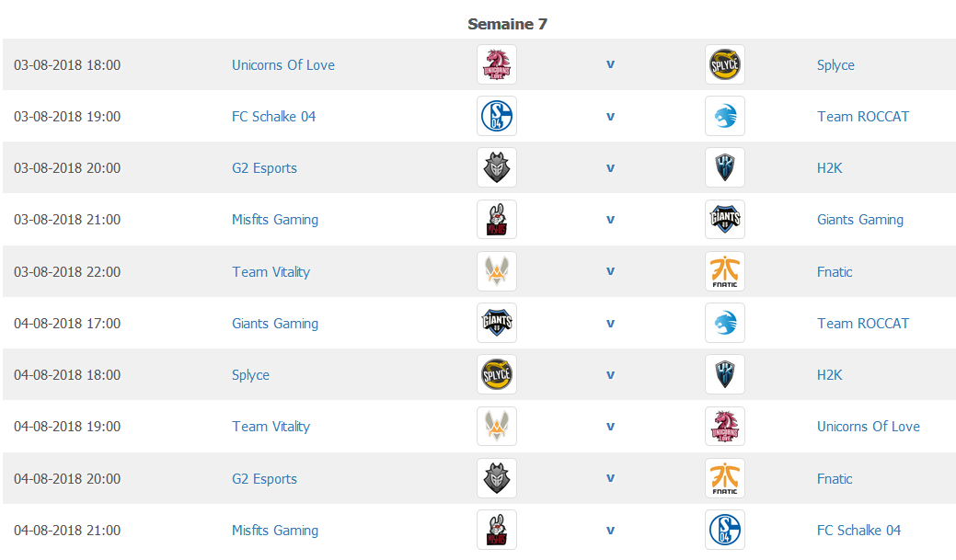Open the Fnatic link in 04-08 20:00 match
Viewport: 956px width, 560px height.
point(835,479)
